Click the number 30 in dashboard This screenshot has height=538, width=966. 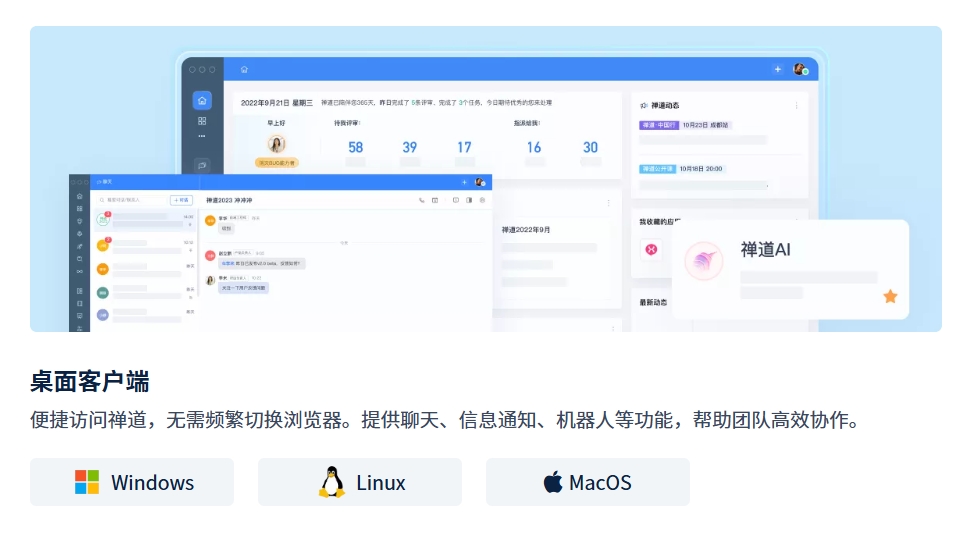pyautogui.click(x=590, y=147)
